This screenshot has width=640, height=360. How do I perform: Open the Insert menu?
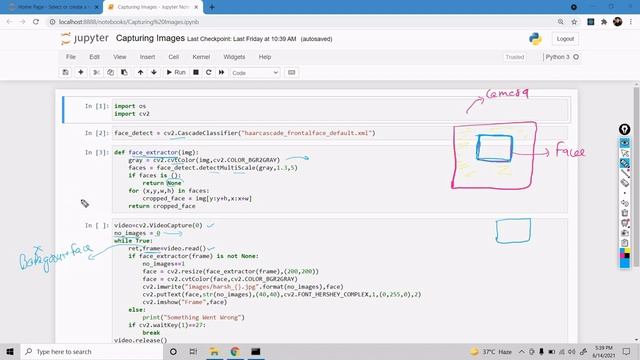pyautogui.click(x=147, y=57)
